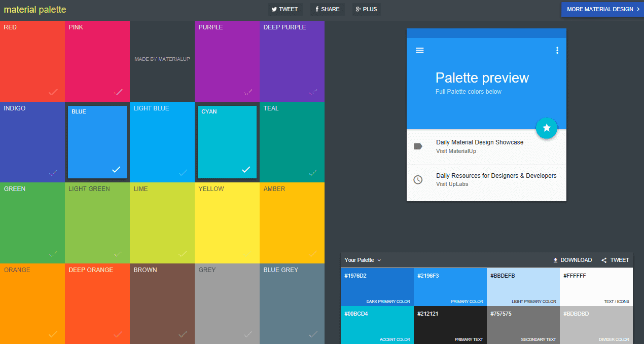The image size is (644, 344).
Task: Click the teal star floating action button
Action: [547, 128]
